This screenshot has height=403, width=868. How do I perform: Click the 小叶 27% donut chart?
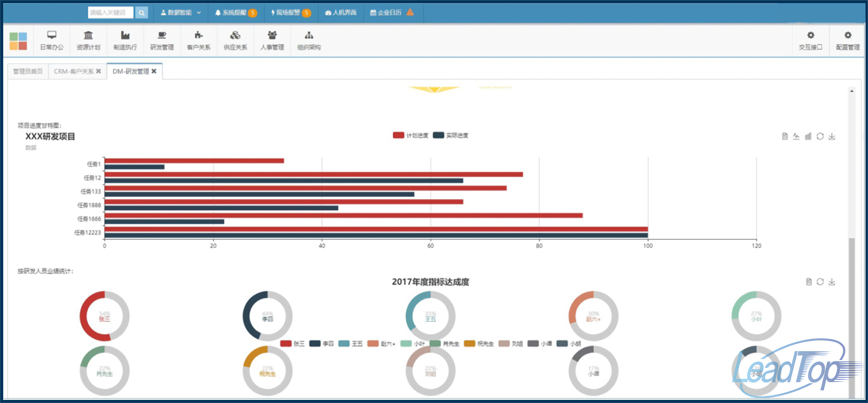[756, 316]
